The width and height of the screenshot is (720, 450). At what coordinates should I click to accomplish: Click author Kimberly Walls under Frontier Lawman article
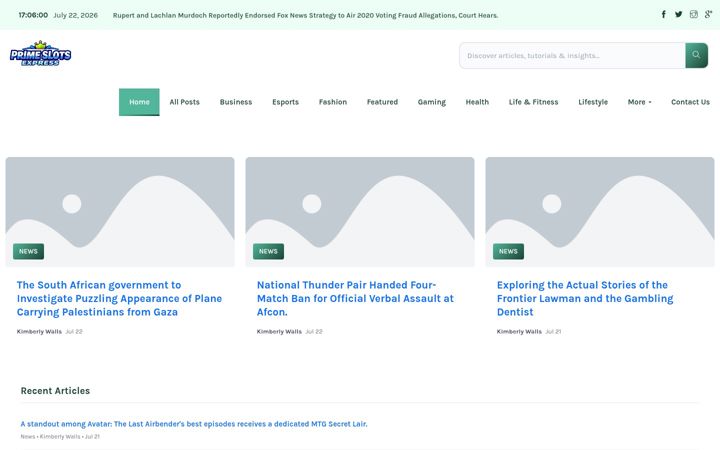tap(519, 332)
